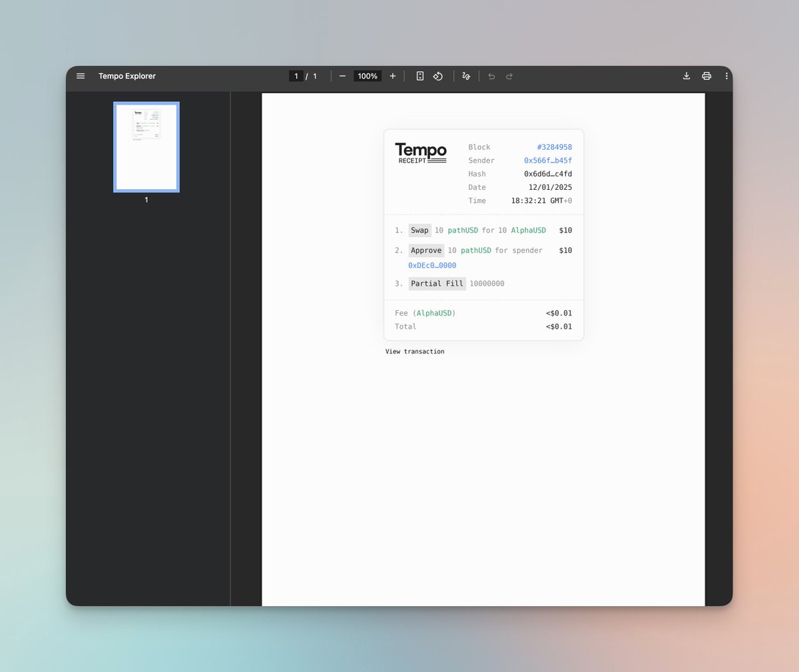Click the $10 amount in Swap row
This screenshot has height=672, width=799.
coord(566,230)
